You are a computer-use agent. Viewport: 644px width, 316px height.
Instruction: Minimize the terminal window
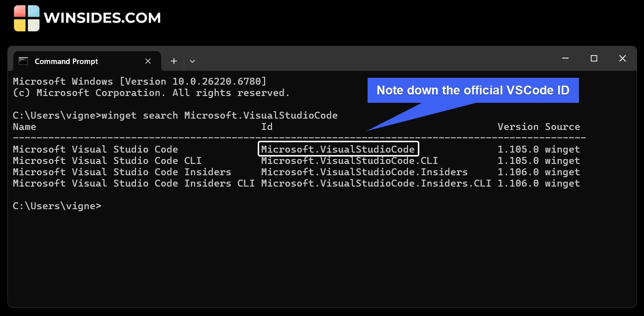[565, 58]
